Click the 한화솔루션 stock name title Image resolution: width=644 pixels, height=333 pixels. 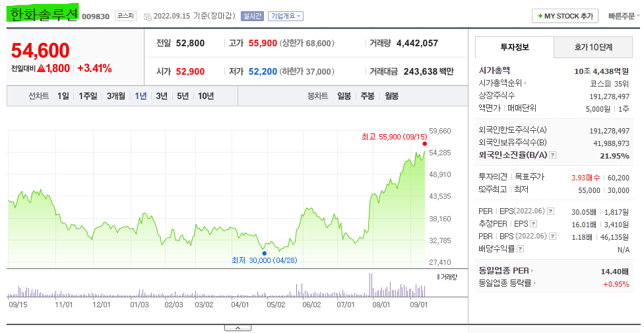(43, 15)
